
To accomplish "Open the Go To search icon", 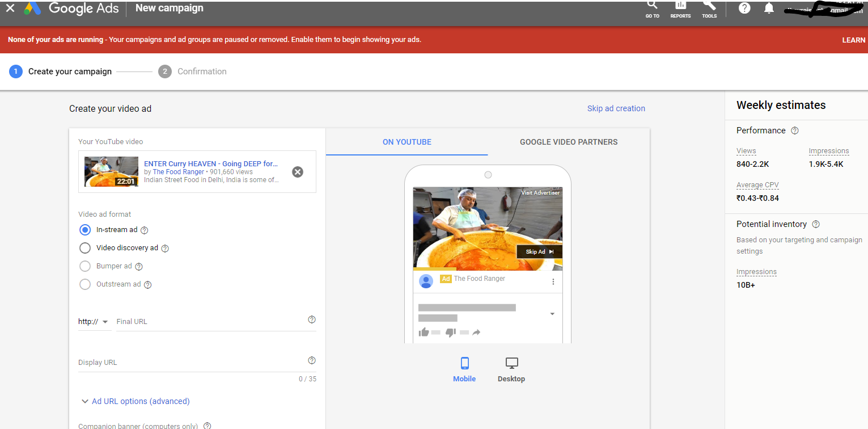I will tap(652, 6).
